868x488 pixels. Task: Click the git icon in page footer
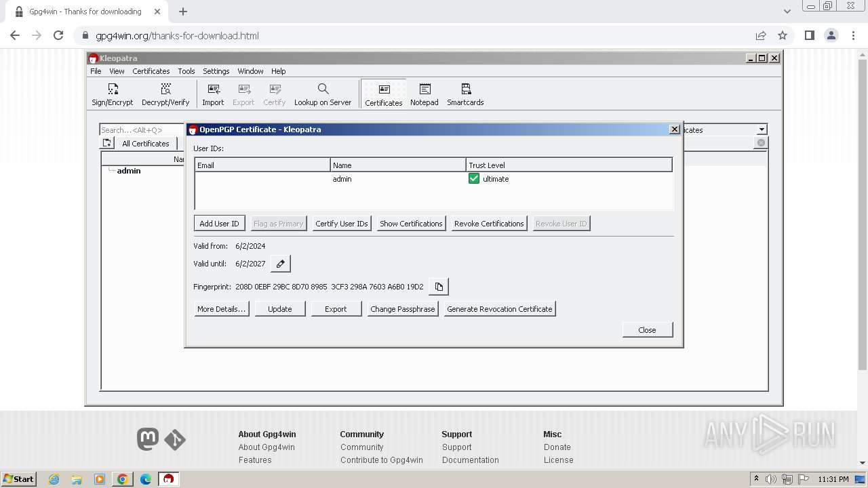[x=175, y=440]
